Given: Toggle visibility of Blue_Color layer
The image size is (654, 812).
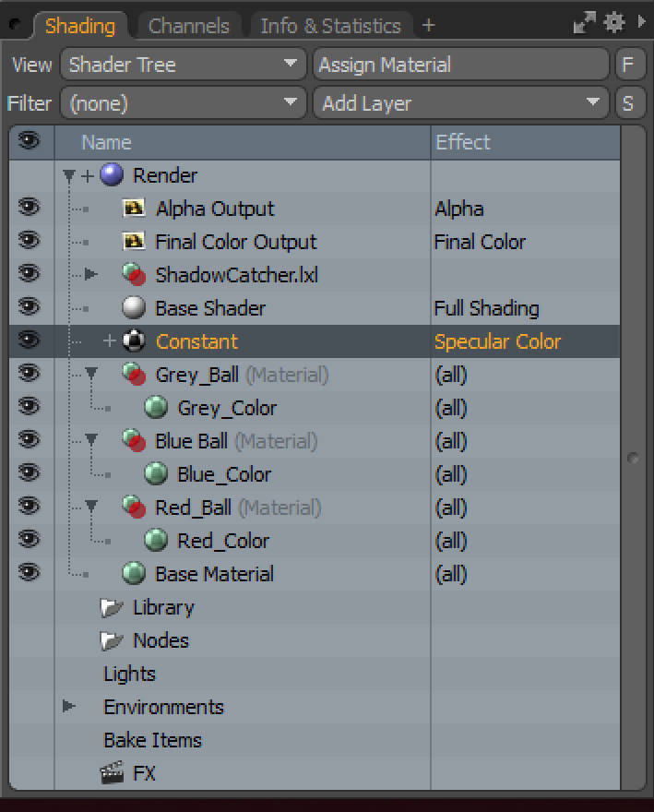Looking at the screenshot, I should coord(30,472).
